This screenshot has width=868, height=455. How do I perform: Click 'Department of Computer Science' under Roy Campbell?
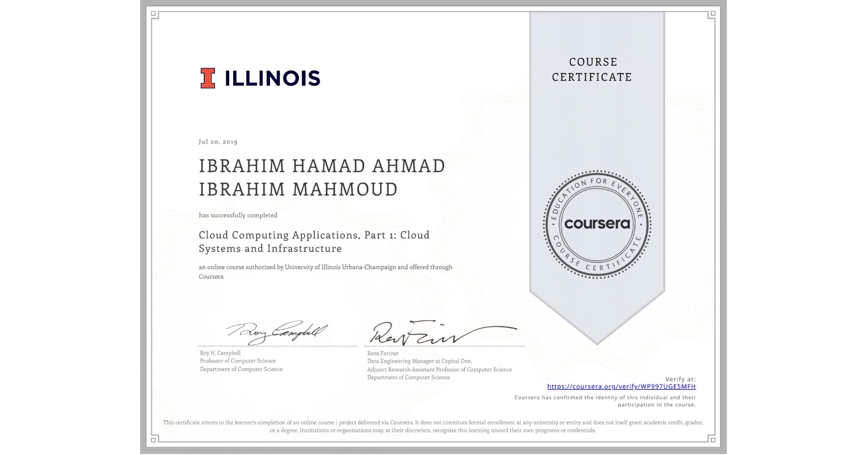pos(241,369)
